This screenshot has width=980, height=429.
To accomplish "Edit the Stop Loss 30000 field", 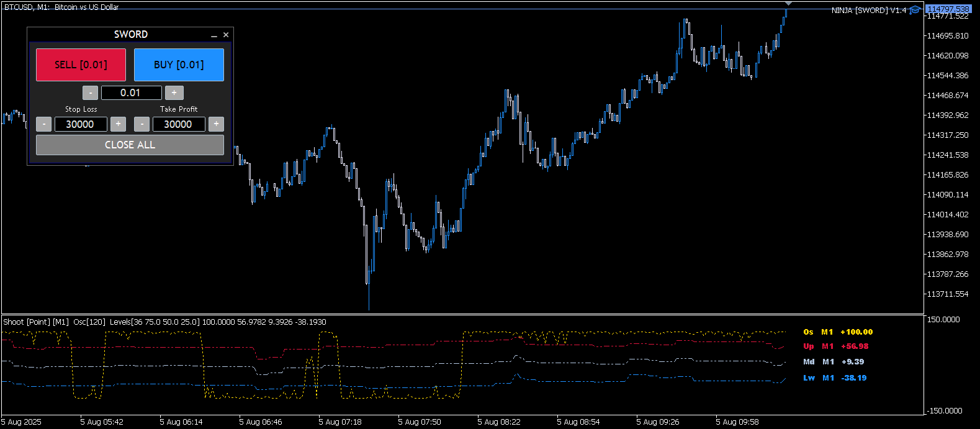I will [81, 124].
